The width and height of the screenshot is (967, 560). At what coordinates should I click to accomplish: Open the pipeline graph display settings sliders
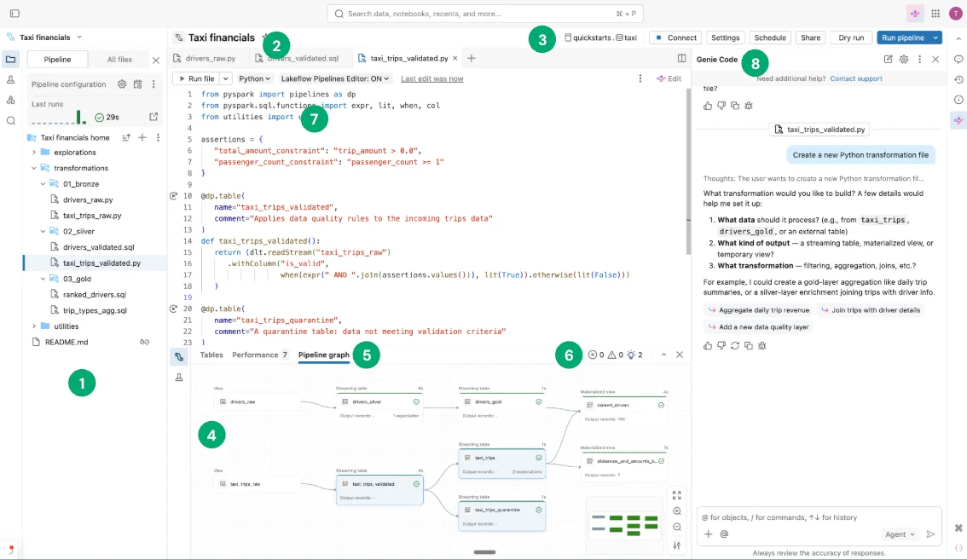pos(676,546)
